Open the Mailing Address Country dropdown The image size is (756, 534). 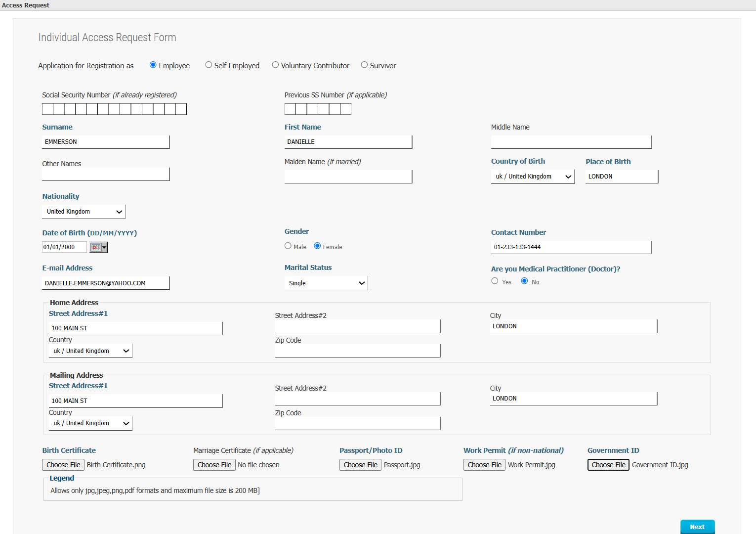point(90,423)
